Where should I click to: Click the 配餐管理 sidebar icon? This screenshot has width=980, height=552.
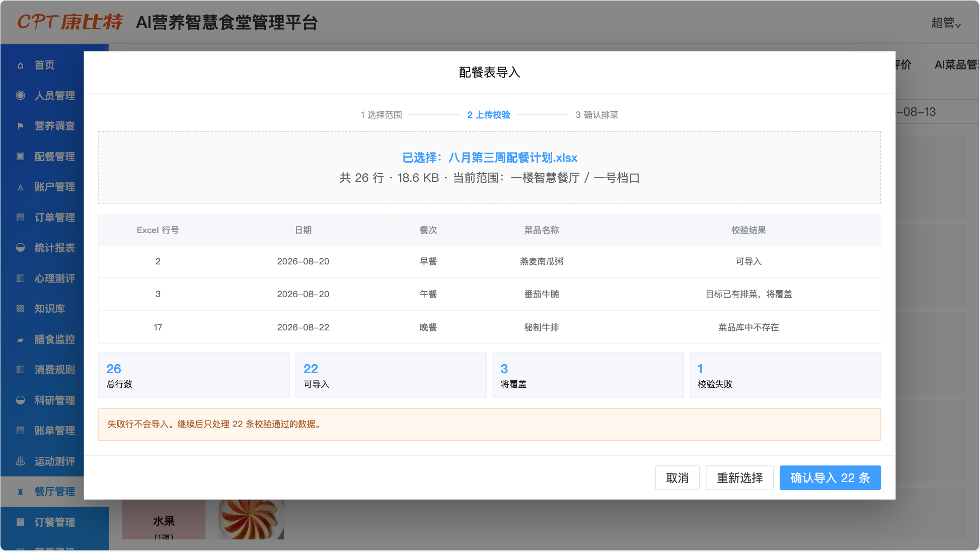tap(20, 156)
